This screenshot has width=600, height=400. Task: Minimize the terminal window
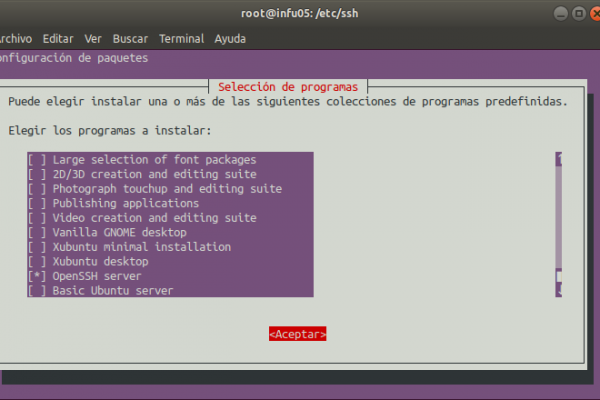[x=561, y=14]
